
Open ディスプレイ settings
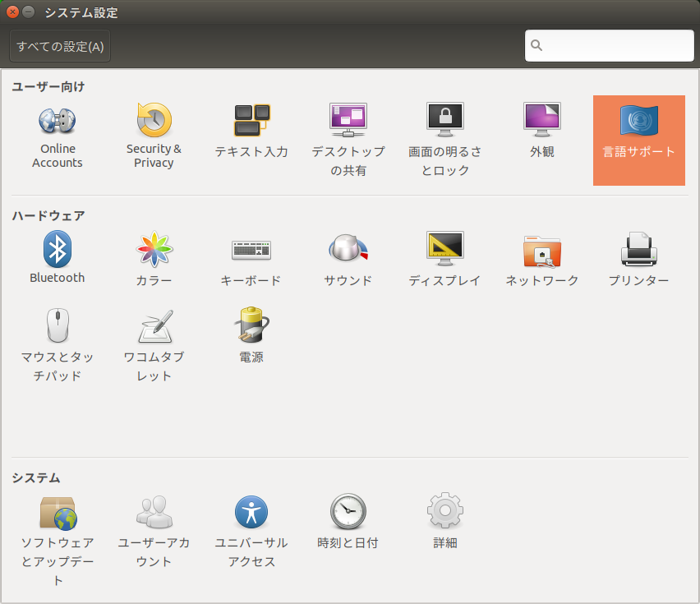pyautogui.click(x=444, y=249)
